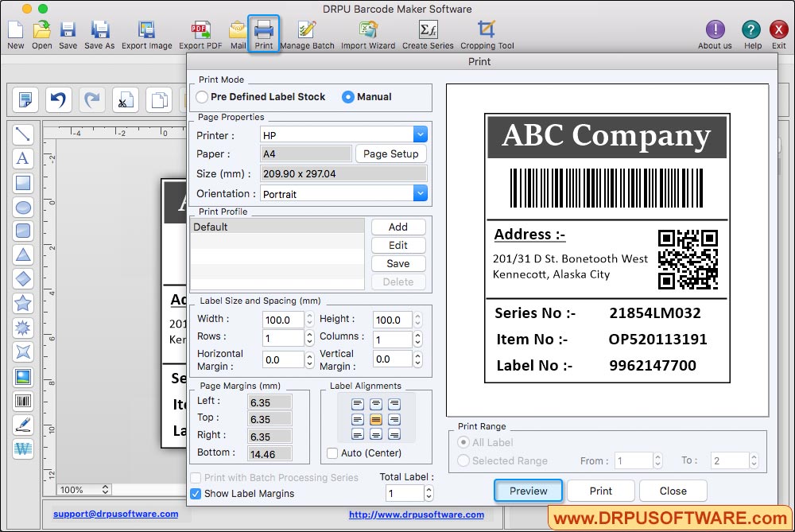Image resolution: width=795 pixels, height=532 pixels.
Task: Launch the Import Wizard
Action: point(367,32)
